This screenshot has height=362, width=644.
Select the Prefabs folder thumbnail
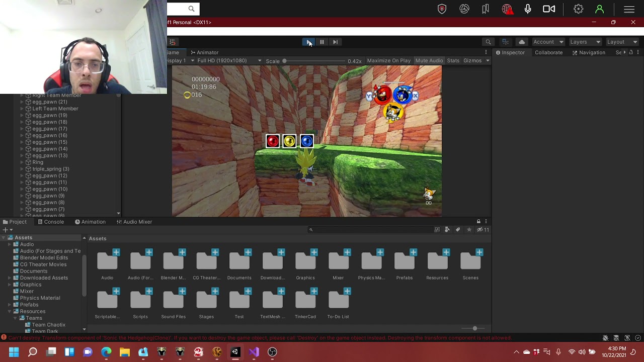(405, 264)
